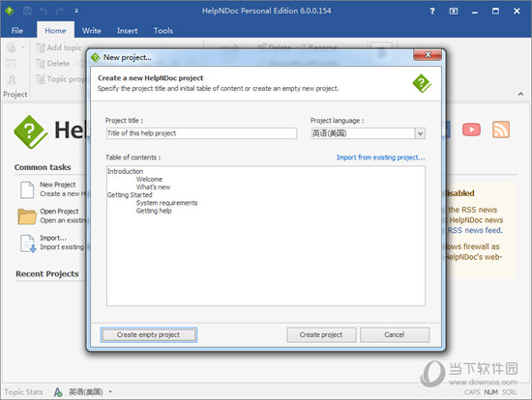Image resolution: width=532 pixels, height=400 pixels.
Task: Click the New Project task label
Action: tap(58, 185)
